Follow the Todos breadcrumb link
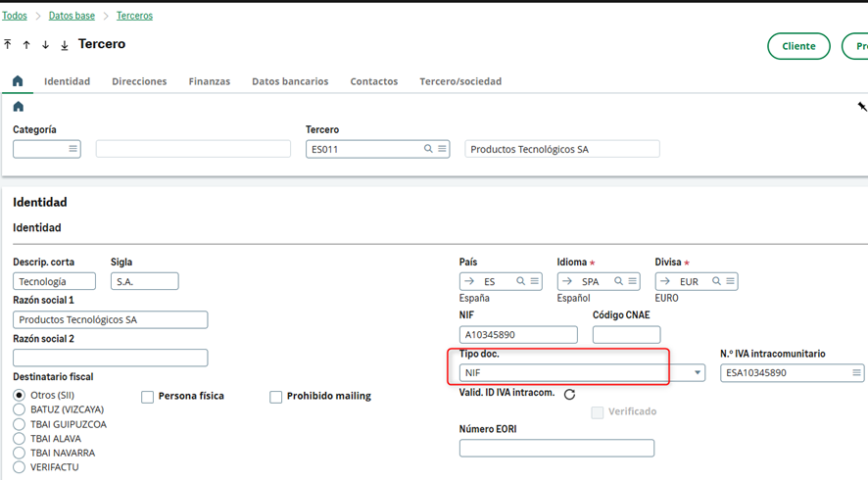This screenshot has height=480, width=868. pyautogui.click(x=15, y=16)
